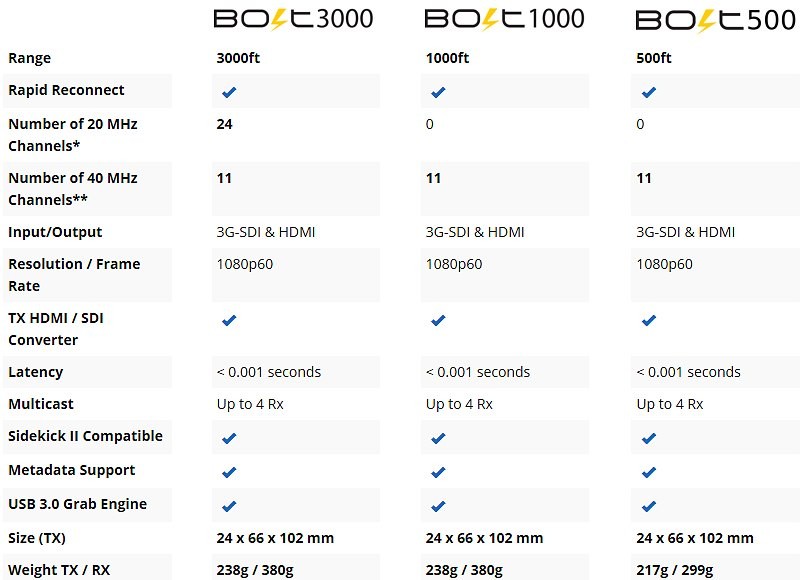This screenshot has height=580, width=812.
Task: Click the 3000ft range value
Action: 238,57
